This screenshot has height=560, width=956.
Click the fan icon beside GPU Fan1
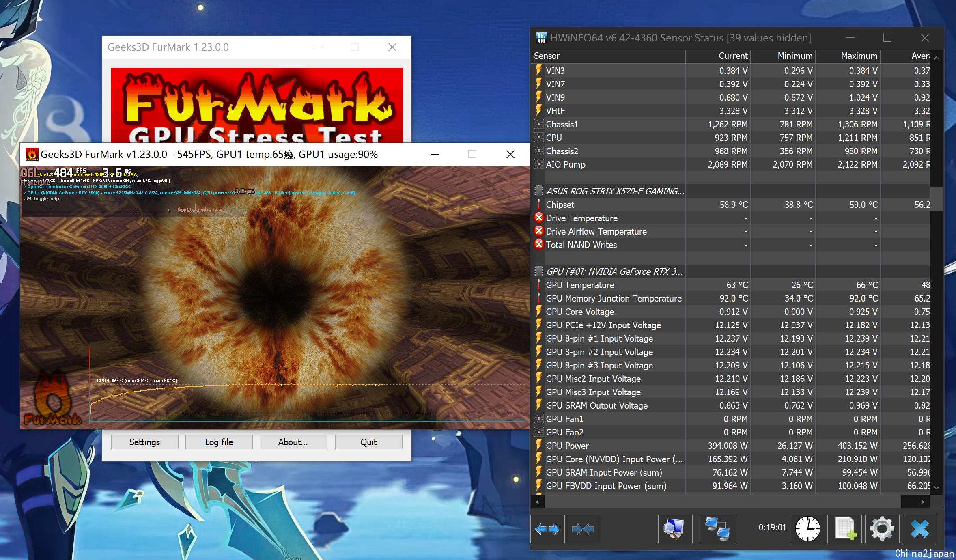tap(539, 419)
